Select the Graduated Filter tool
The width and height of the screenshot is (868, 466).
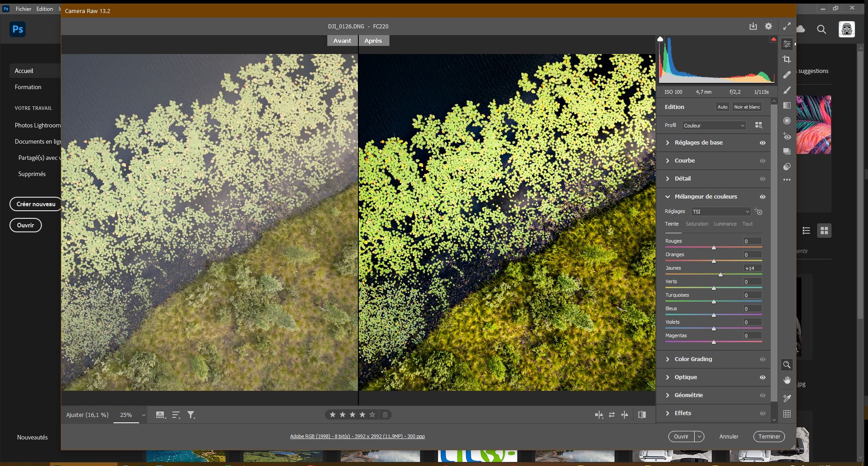[x=787, y=105]
